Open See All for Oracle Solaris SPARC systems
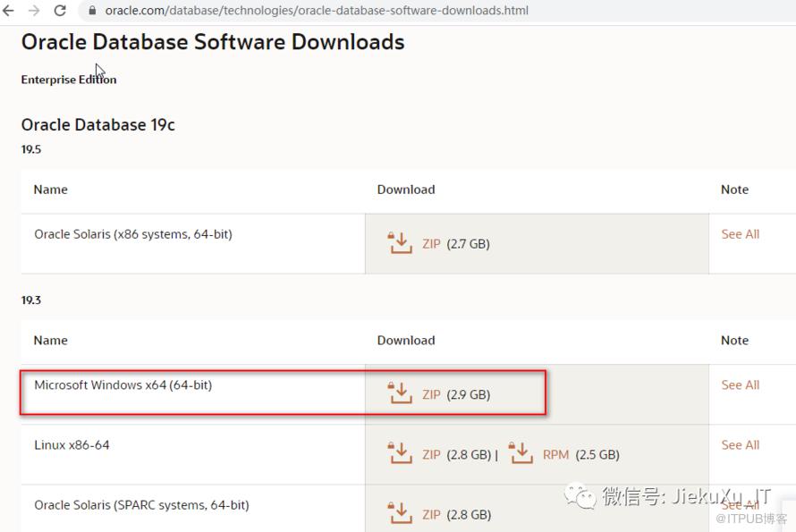Viewport: 796px width, 532px height. pos(740,504)
